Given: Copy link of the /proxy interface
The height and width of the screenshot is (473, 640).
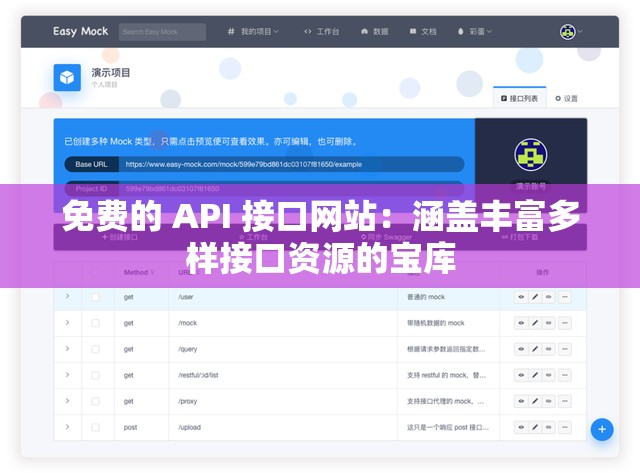Looking at the screenshot, I should coord(549,402).
